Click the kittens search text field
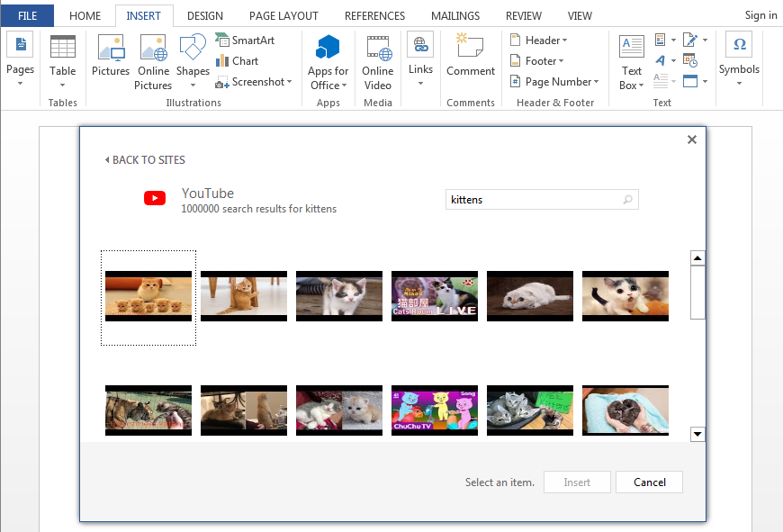The image size is (783, 532). coord(531,200)
